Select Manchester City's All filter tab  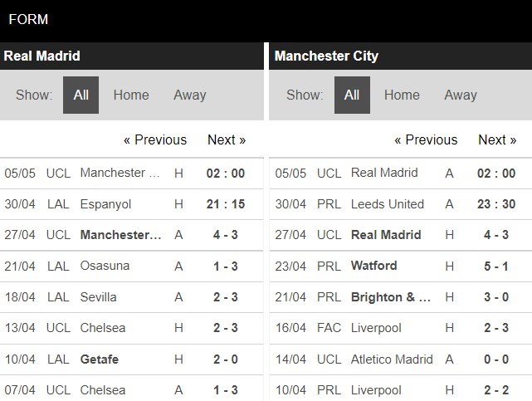tap(352, 95)
